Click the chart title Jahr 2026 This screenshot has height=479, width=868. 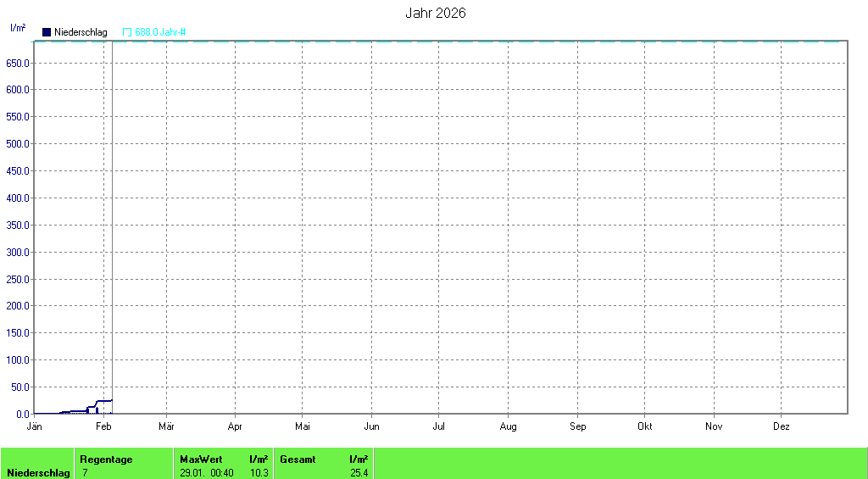(435, 14)
